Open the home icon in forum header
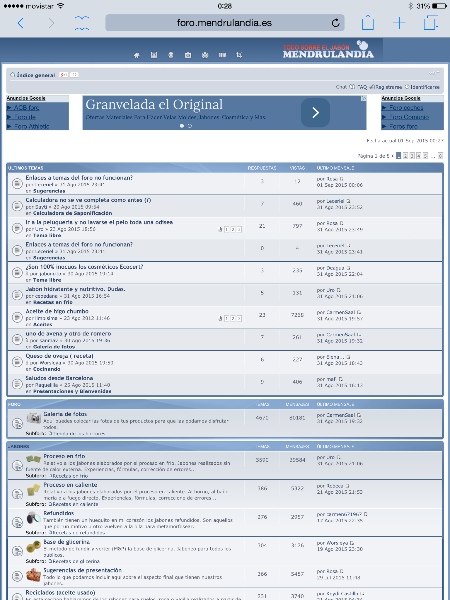The width and height of the screenshot is (450, 600). point(137,55)
